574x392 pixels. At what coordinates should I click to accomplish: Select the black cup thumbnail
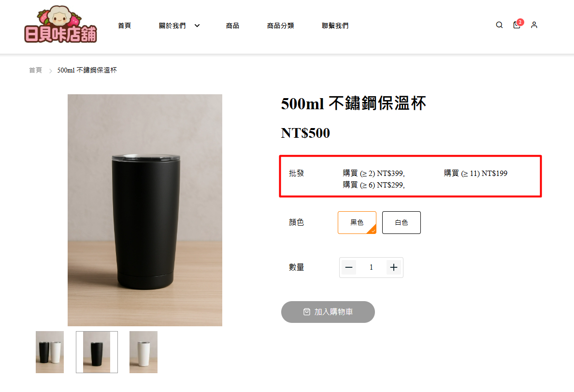click(x=97, y=352)
